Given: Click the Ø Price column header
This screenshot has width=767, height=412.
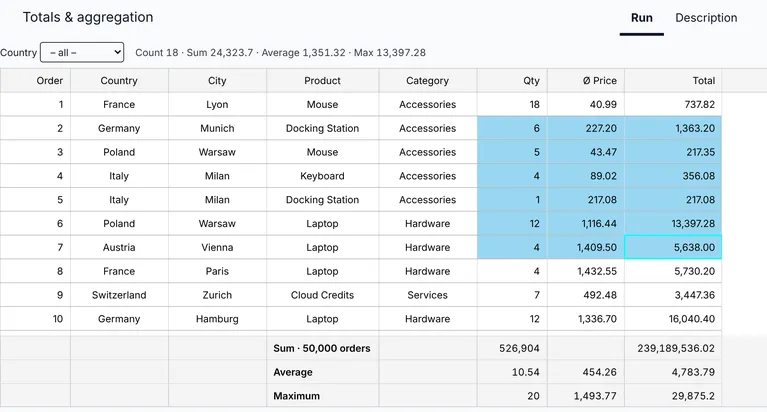Looking at the screenshot, I should click(586, 81).
